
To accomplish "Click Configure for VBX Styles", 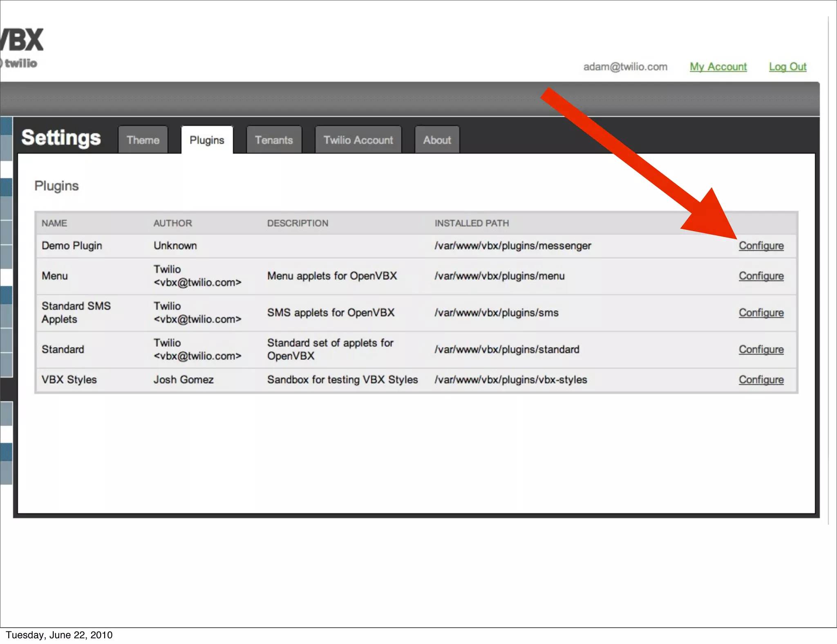I will (761, 380).
